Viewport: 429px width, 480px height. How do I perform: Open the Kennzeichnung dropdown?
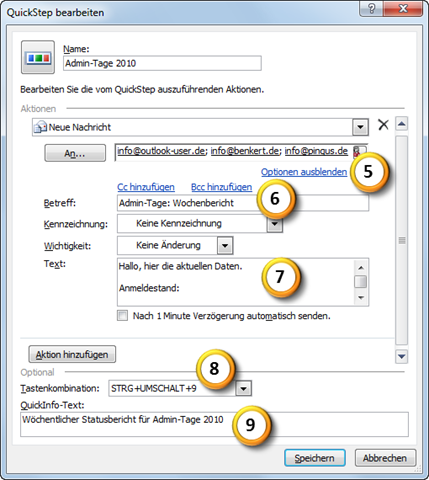(x=275, y=224)
